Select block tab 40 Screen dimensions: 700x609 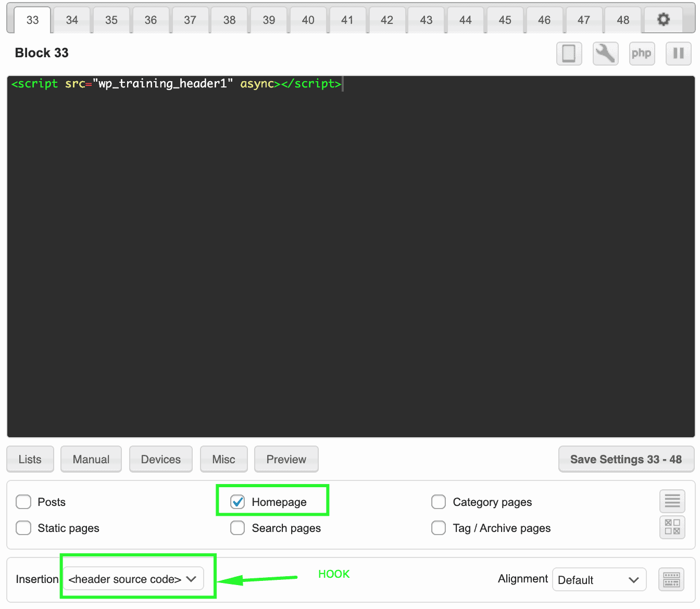coord(308,20)
